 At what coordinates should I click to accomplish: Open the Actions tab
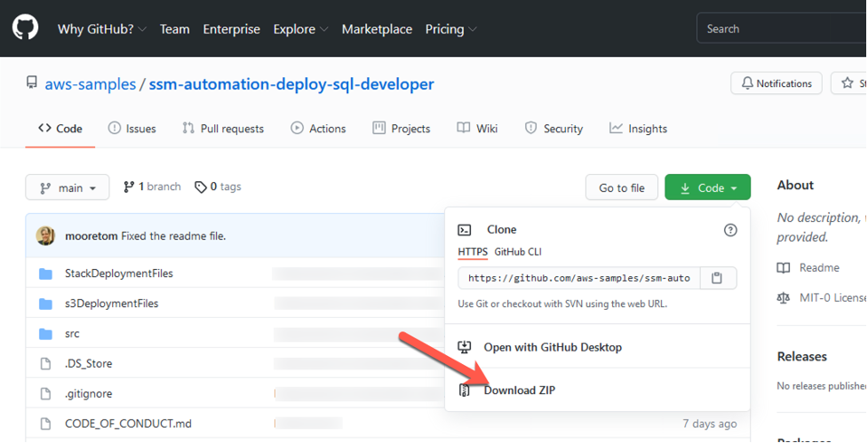(318, 129)
